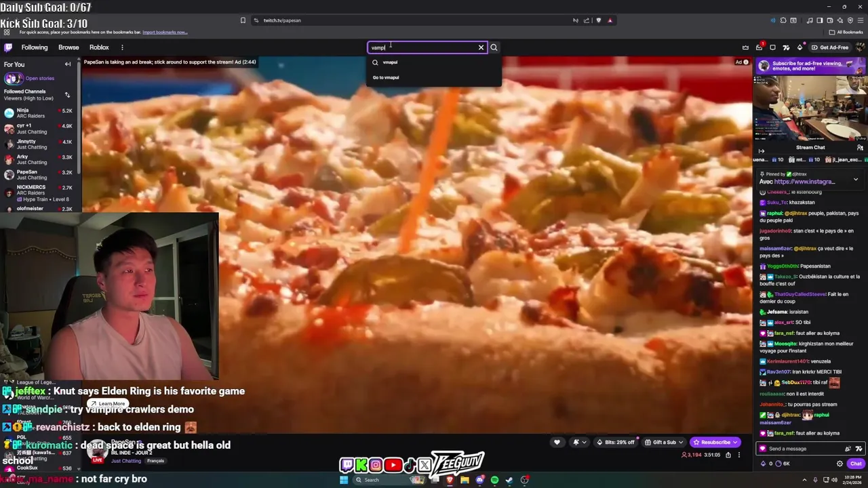This screenshot has height=488, width=868.
Task: Open the browser wallet icon
Action: pyautogui.click(x=830, y=20)
